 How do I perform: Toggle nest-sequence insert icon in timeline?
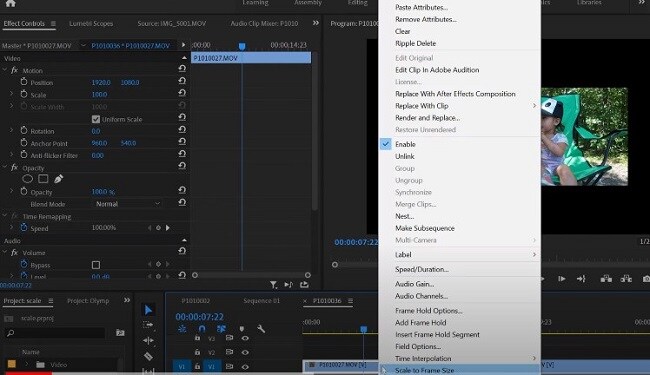pyautogui.click(x=182, y=329)
